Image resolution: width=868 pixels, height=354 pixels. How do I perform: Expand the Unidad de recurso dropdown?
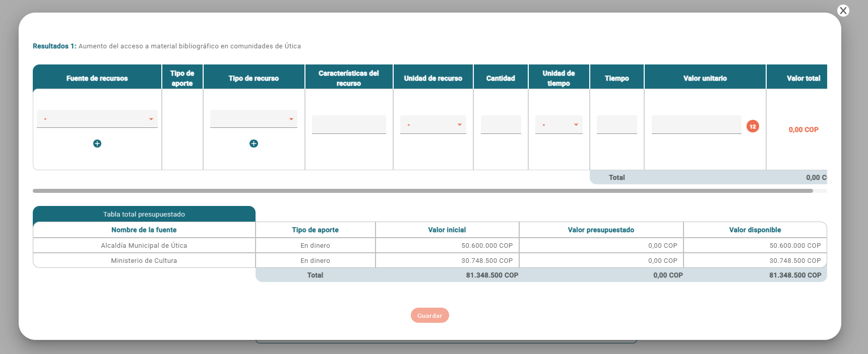click(x=433, y=125)
